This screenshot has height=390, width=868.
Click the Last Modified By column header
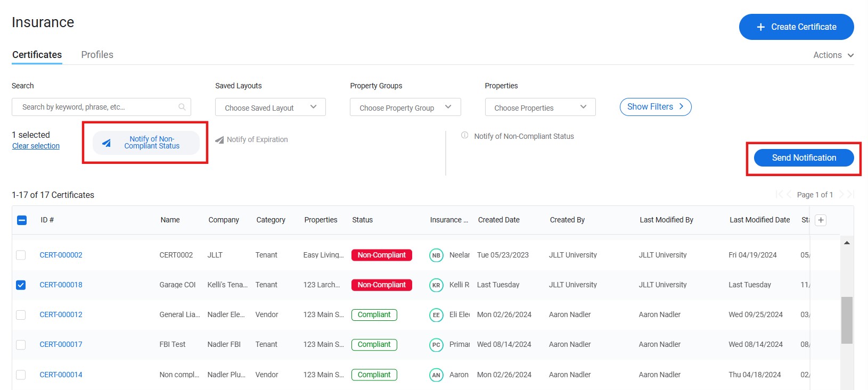point(666,220)
